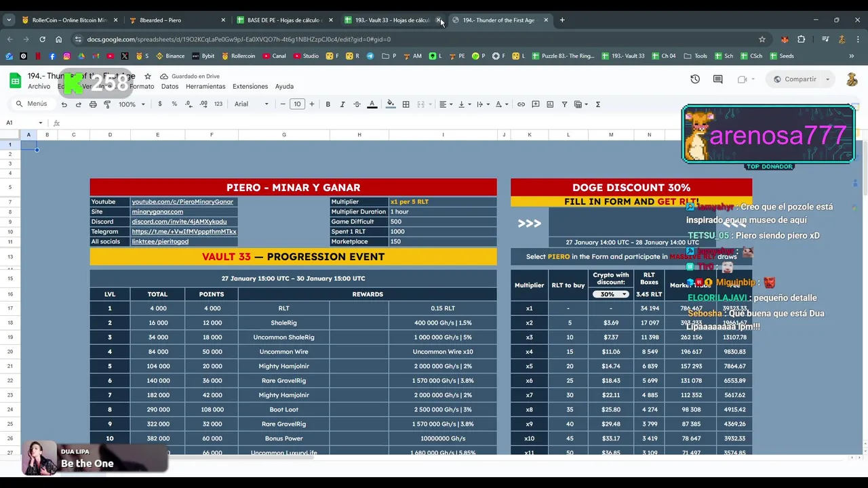Open the Herramientas menu

205,87
